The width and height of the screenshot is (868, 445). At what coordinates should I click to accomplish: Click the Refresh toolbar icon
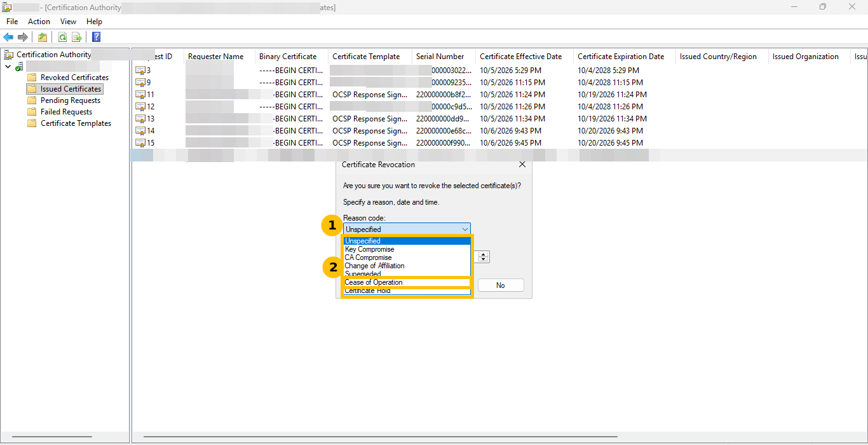point(62,37)
